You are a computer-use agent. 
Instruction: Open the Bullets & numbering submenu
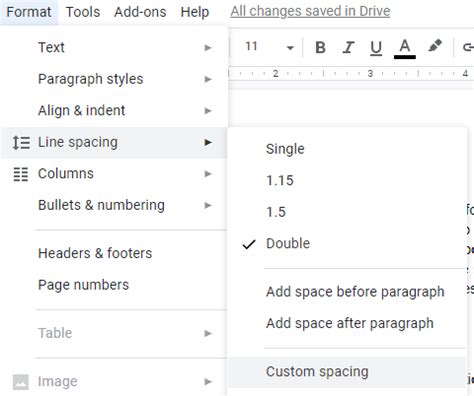(x=114, y=205)
